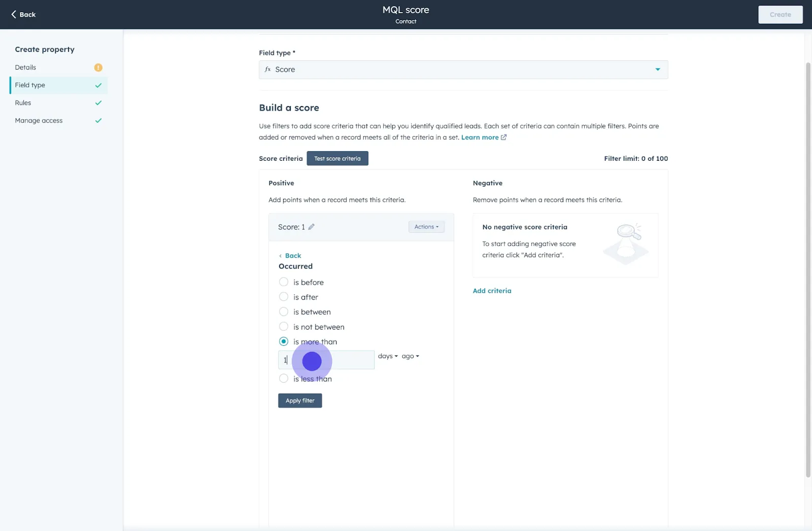This screenshot has width=812, height=531.
Task: Select the 'is after' option
Action: (284, 297)
